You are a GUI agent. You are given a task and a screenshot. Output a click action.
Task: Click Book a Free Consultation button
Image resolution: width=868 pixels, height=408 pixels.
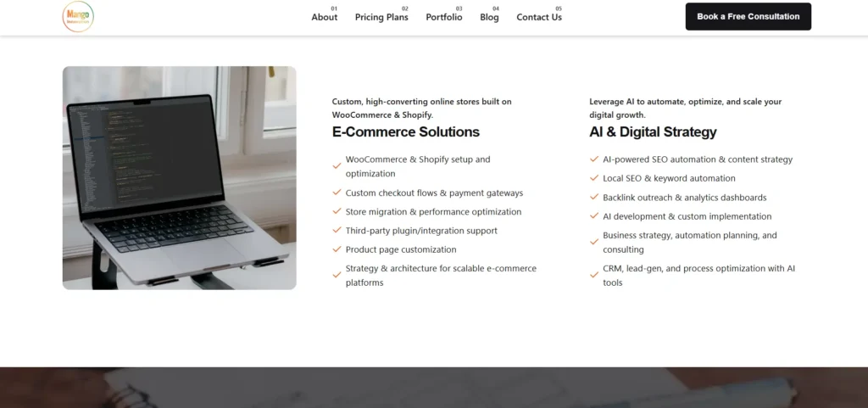click(748, 17)
